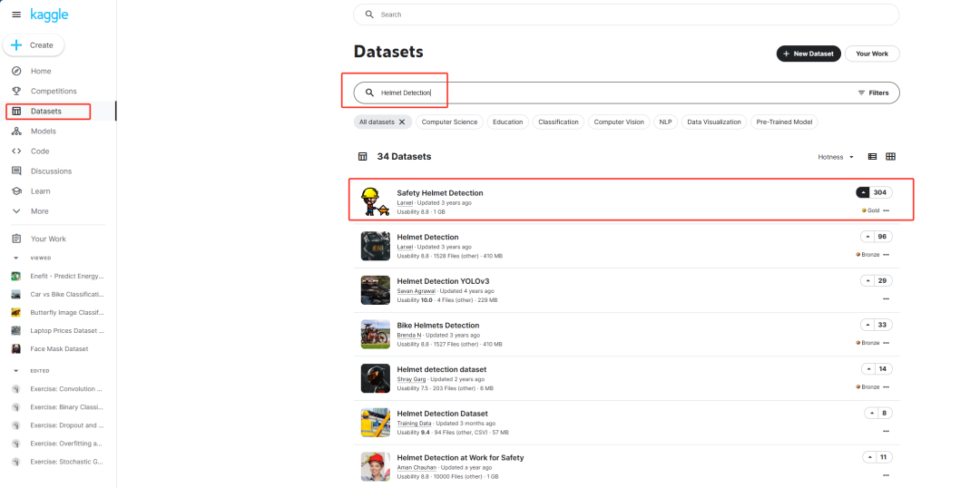Click the New Dataset button
Screen dimensions: 980x488
tap(808, 54)
